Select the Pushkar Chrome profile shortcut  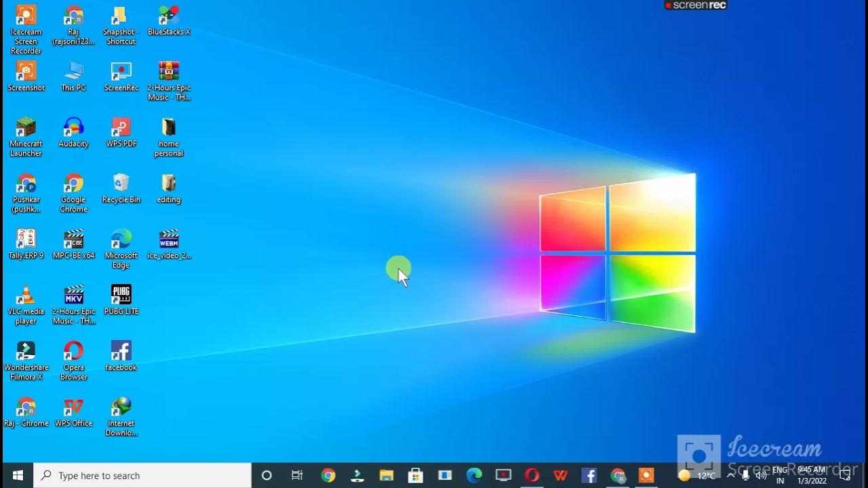[26, 192]
